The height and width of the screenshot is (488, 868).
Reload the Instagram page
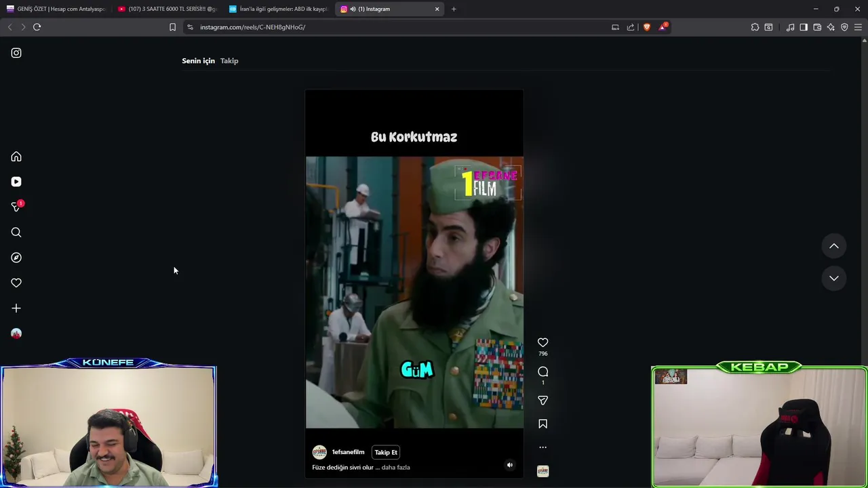[37, 27]
